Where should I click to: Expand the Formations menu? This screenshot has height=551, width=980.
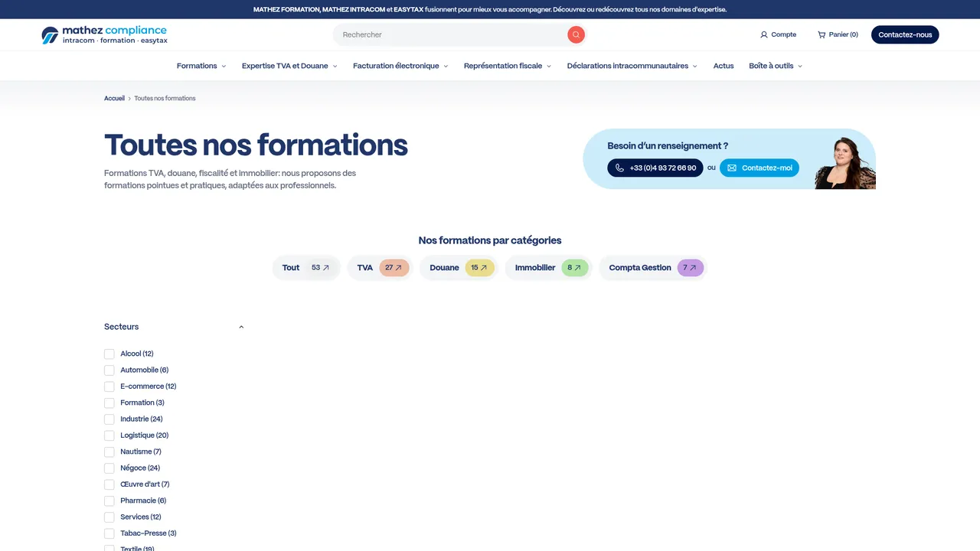point(201,66)
